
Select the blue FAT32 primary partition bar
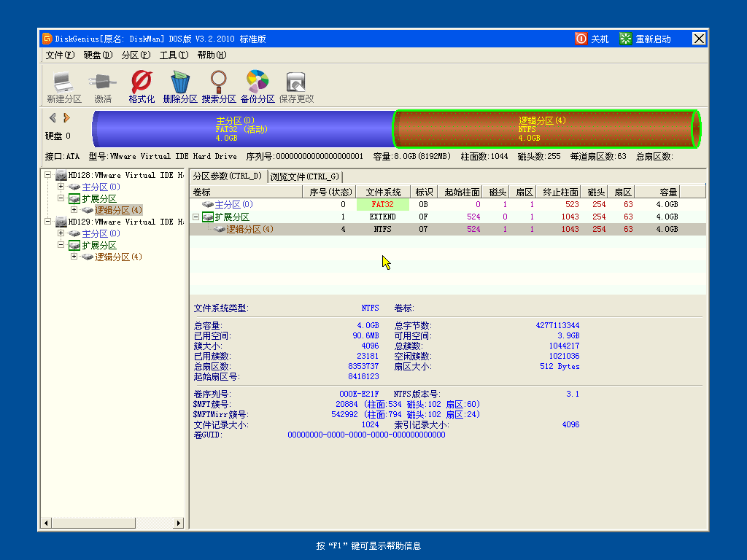click(x=241, y=129)
